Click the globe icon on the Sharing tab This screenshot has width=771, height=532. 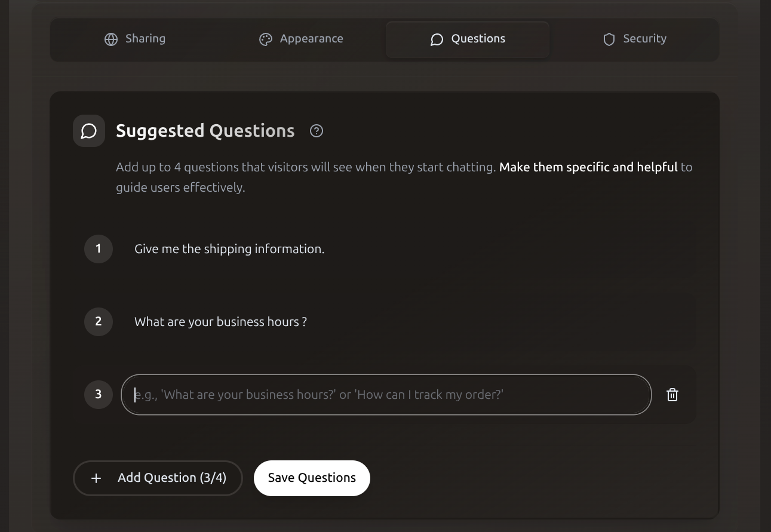[x=111, y=39]
